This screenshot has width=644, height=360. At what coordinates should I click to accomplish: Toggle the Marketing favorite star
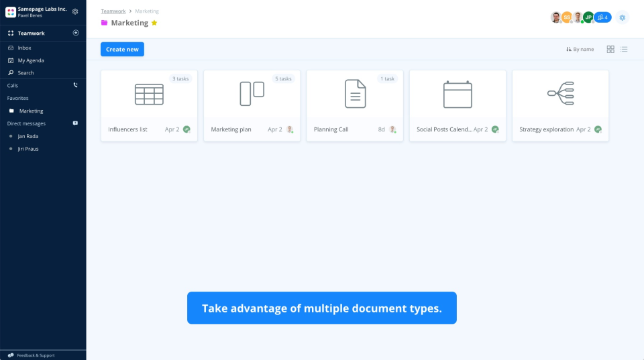pyautogui.click(x=154, y=23)
